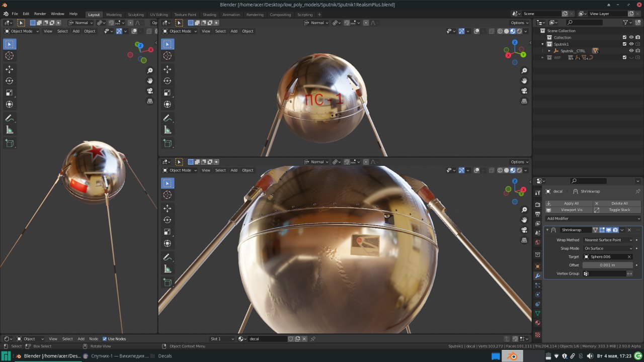Click Delete All modifiers button
The width and height of the screenshot is (644, 362).
click(617, 204)
